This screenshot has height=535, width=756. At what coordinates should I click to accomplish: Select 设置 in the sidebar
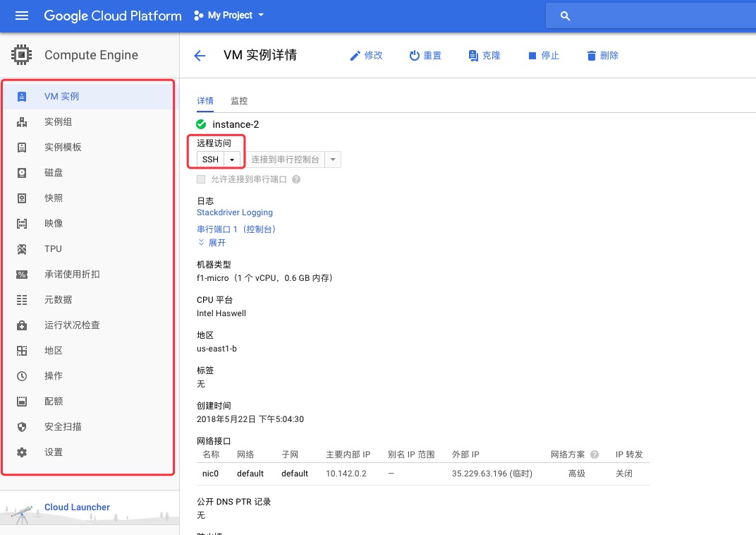pos(89,452)
